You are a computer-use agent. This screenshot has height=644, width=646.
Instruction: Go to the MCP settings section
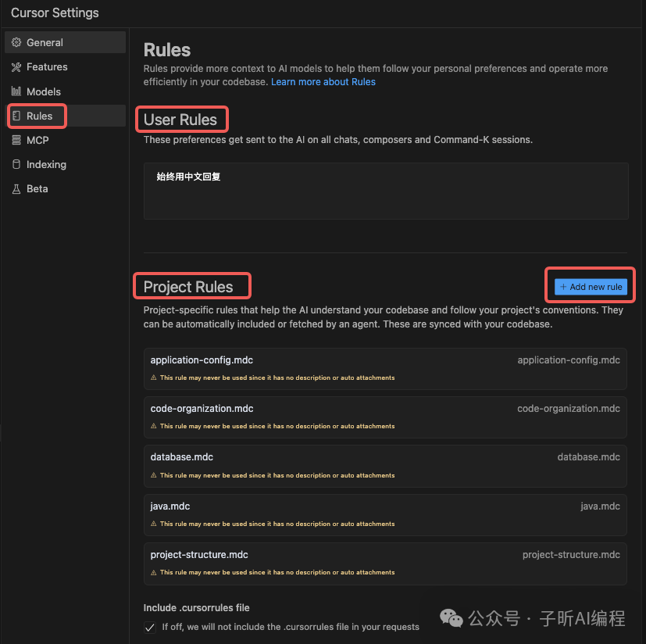click(x=65, y=140)
